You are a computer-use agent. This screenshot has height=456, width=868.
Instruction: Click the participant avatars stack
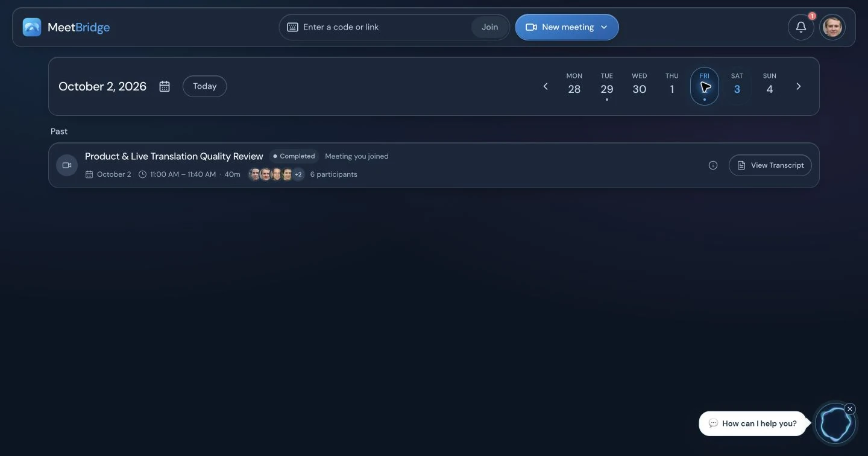[x=276, y=174]
